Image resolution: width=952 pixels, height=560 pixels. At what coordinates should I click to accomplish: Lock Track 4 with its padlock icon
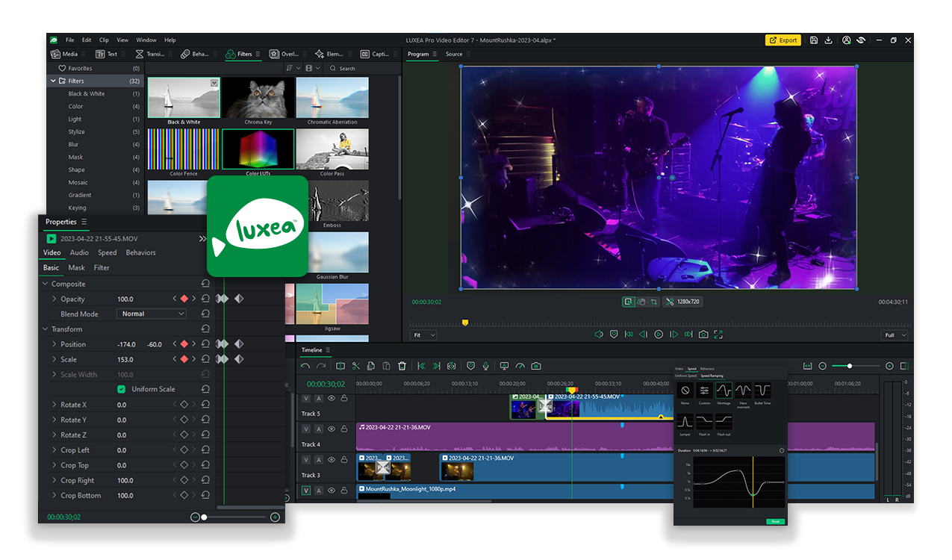tap(344, 429)
